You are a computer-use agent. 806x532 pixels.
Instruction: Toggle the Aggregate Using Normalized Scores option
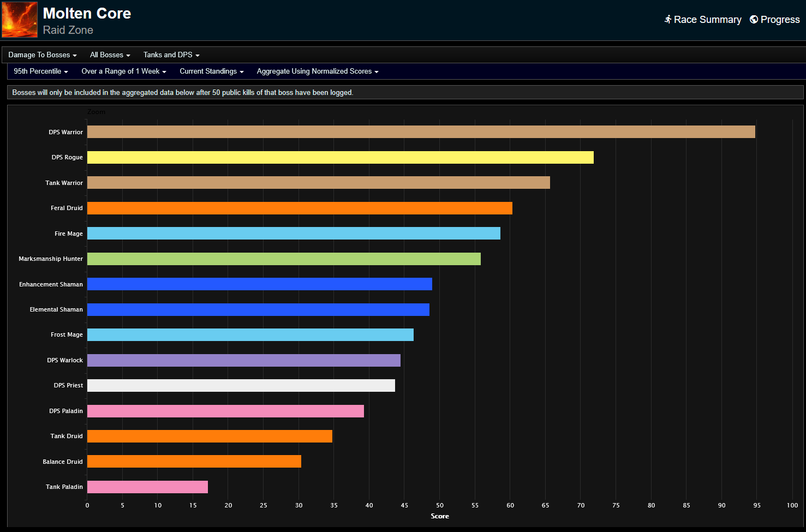[x=317, y=71]
